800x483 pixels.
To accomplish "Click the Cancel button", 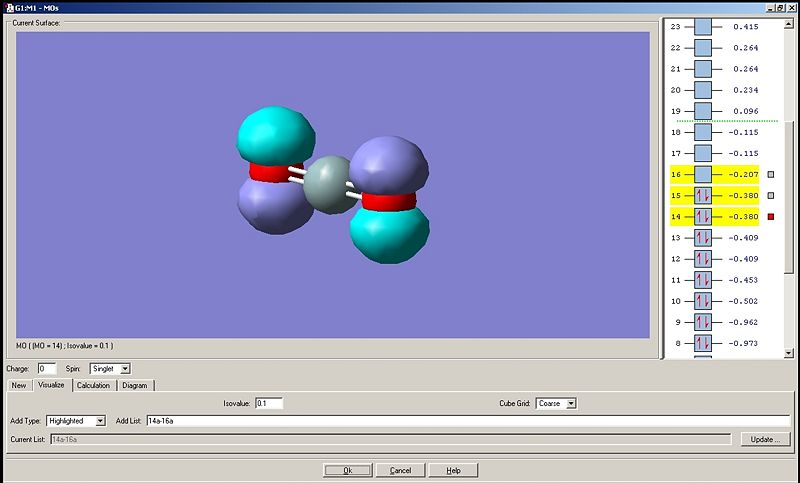I will [x=400, y=470].
